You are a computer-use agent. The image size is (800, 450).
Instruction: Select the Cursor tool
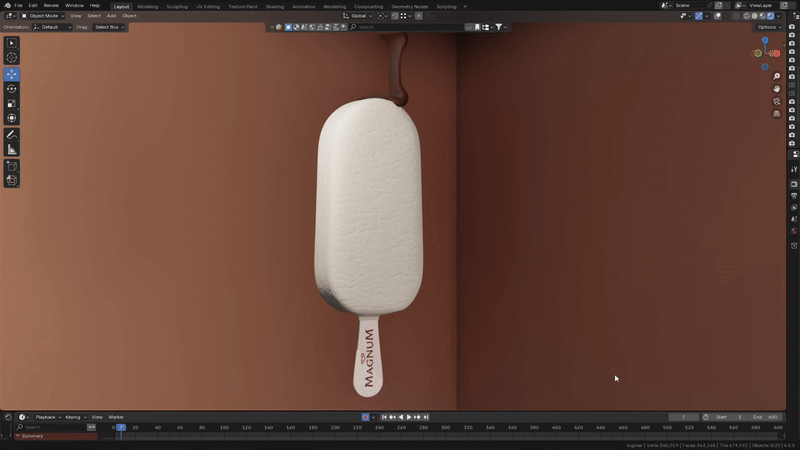[x=12, y=58]
